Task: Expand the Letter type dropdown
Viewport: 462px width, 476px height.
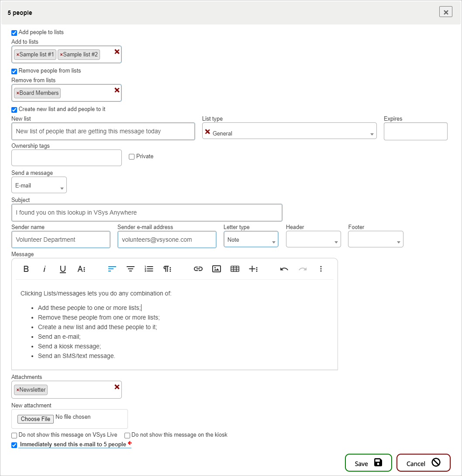Action: tap(251, 240)
